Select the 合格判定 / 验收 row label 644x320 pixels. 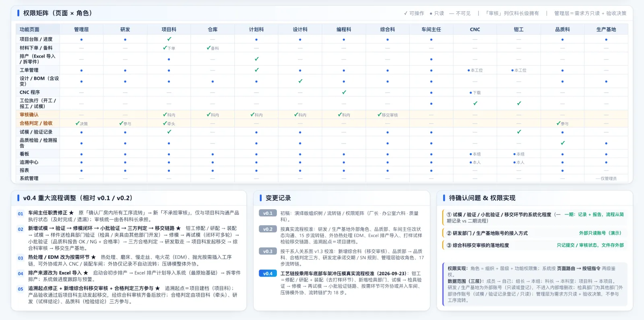click(36, 123)
